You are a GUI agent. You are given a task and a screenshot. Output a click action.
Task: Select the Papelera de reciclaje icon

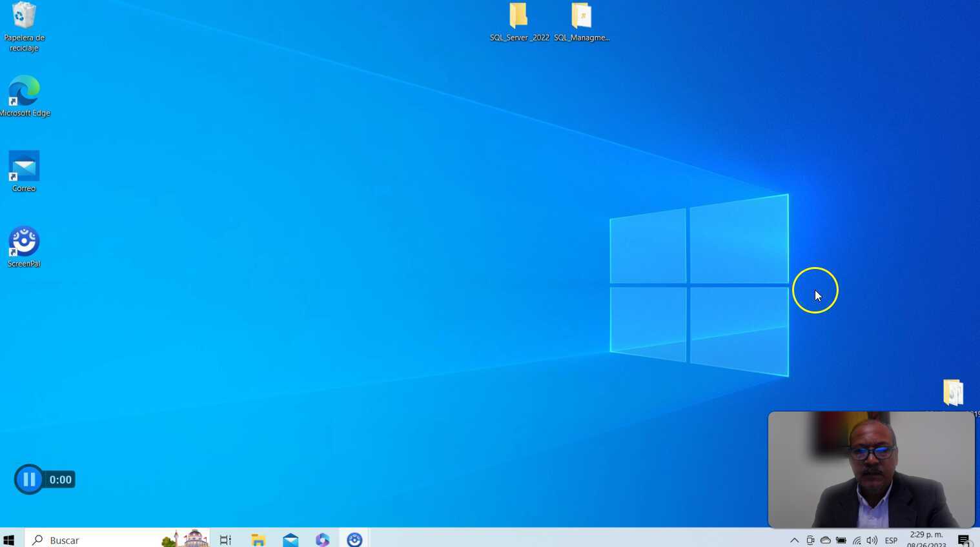point(24,26)
